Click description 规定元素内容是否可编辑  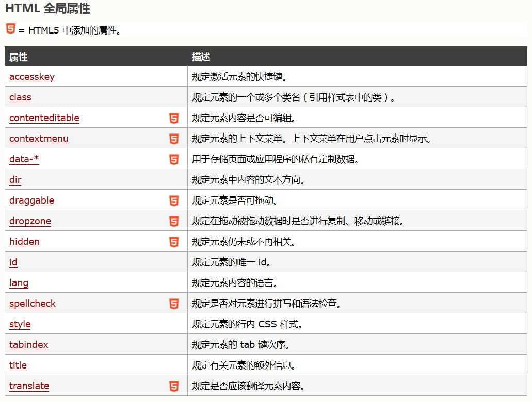coord(244,118)
